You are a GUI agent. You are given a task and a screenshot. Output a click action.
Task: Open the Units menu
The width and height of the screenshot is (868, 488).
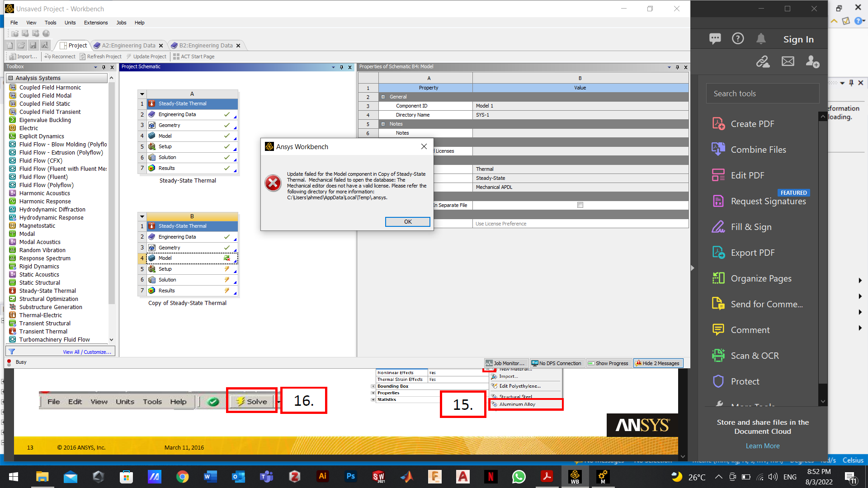coord(70,23)
